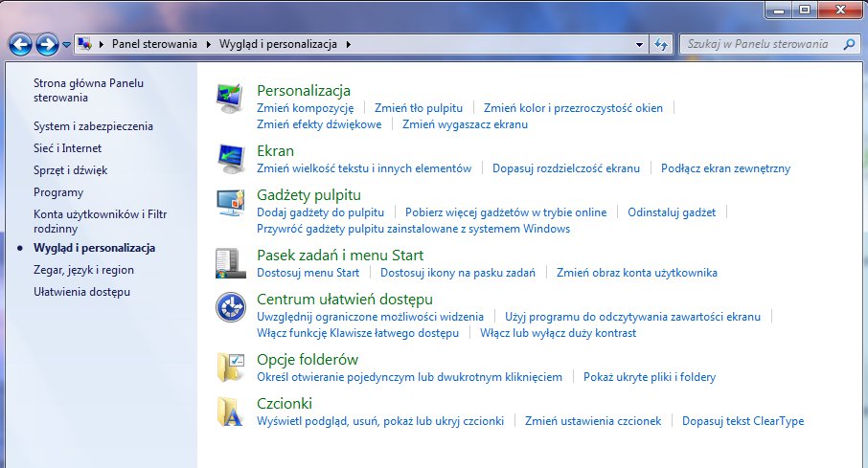Open the address bar history dropdown
The height and width of the screenshot is (468, 868).
tap(639, 44)
